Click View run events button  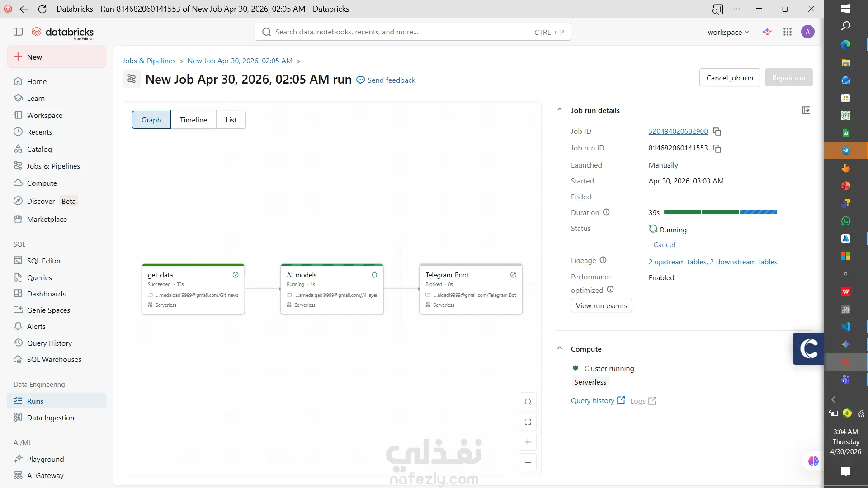[601, 305]
